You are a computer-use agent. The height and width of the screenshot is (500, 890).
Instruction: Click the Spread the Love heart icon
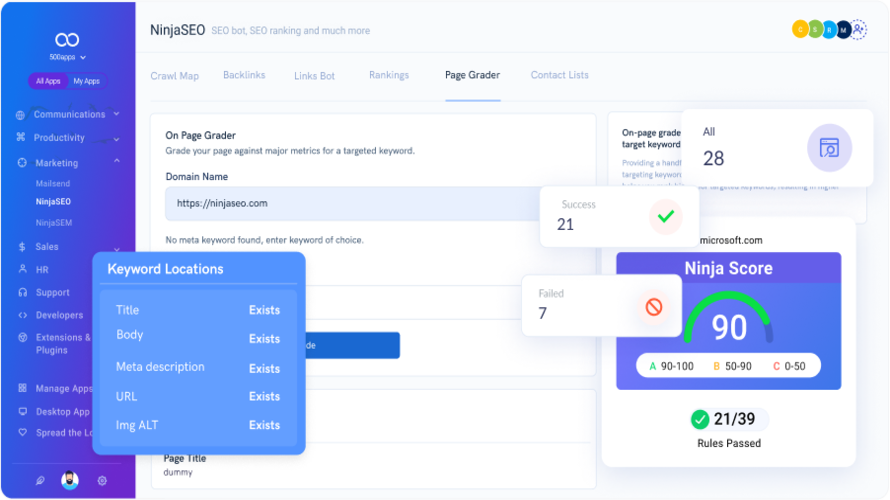click(x=23, y=432)
